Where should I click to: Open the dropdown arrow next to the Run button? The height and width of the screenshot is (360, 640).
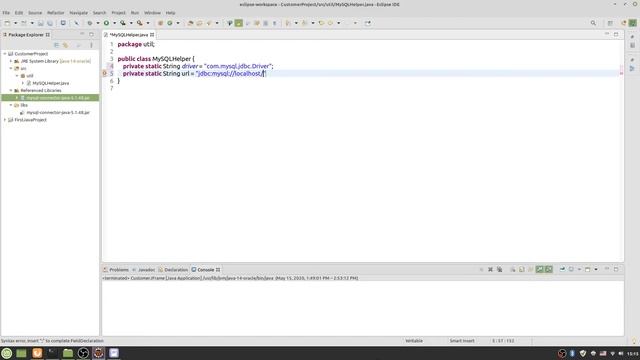(114, 23)
